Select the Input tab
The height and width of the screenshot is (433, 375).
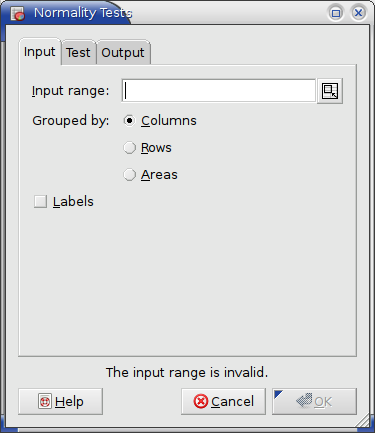coord(40,52)
